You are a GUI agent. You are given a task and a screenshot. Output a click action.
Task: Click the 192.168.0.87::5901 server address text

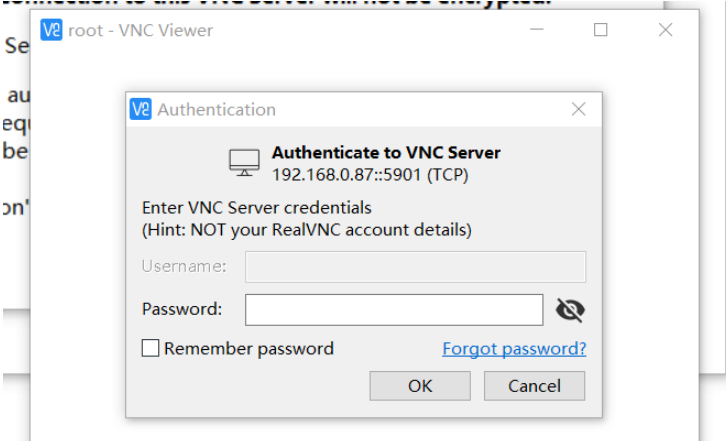tap(370, 174)
